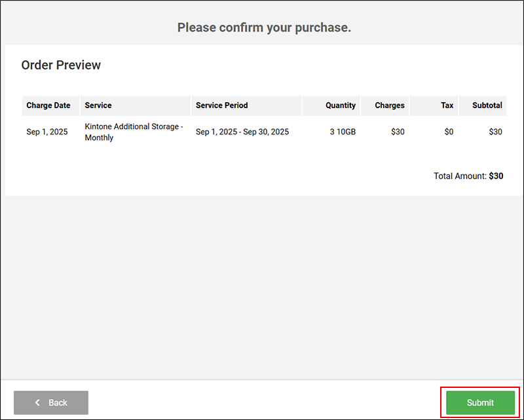
Task: Click the left chevron arrow icon
Action: tap(38, 402)
